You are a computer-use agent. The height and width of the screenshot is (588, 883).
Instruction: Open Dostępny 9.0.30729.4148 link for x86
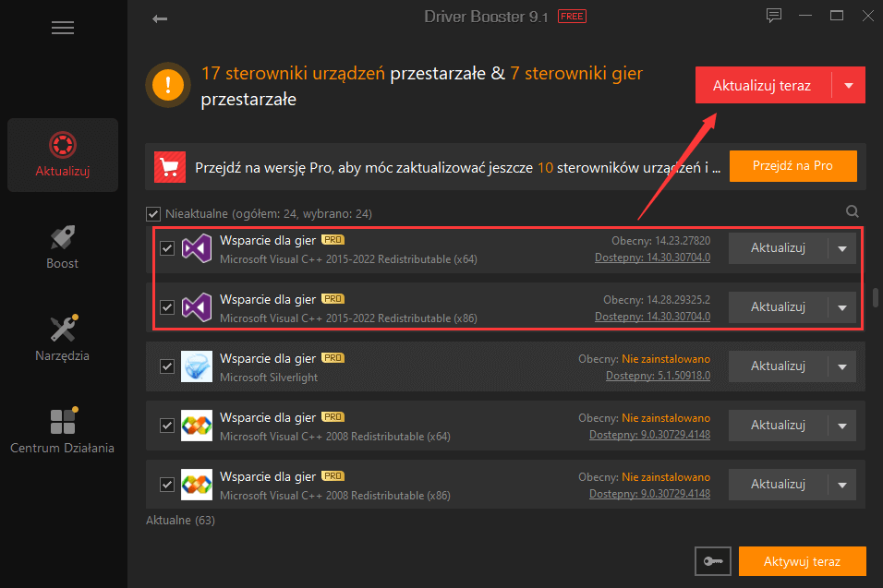[x=650, y=494]
